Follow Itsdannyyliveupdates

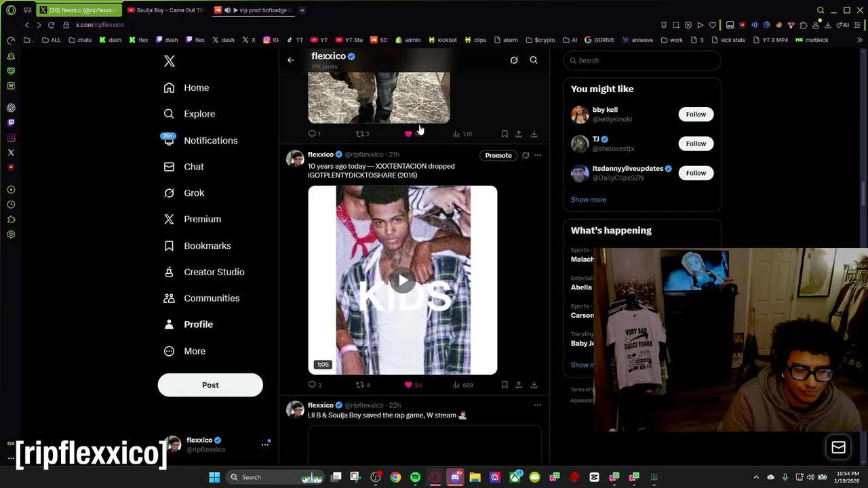coord(696,173)
